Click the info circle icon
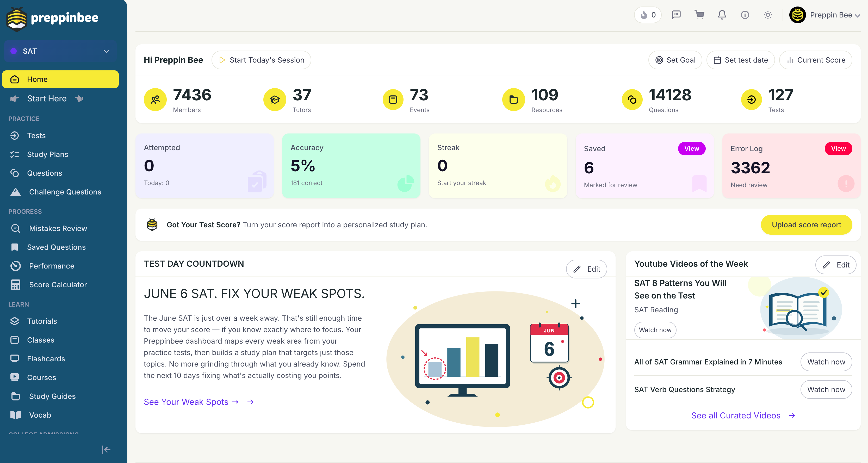868x463 pixels. click(745, 15)
